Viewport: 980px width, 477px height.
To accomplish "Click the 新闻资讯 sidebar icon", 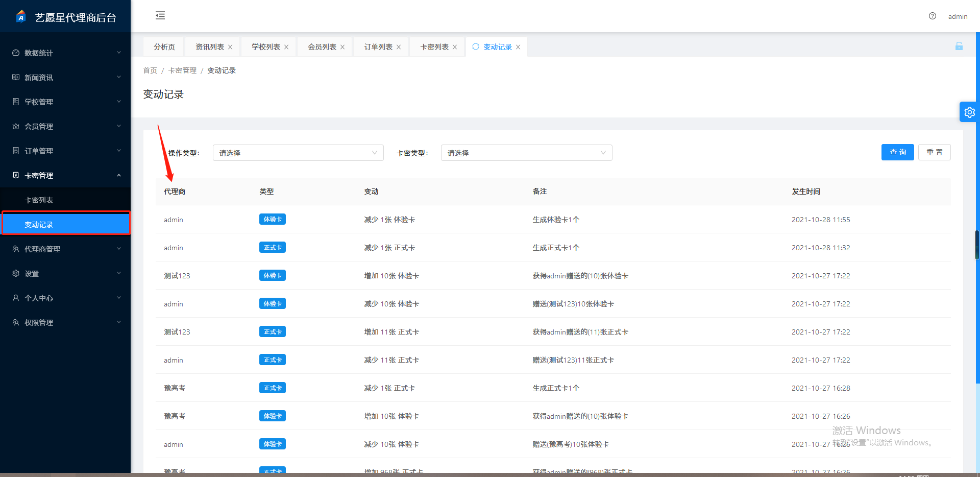I will 16,77.
